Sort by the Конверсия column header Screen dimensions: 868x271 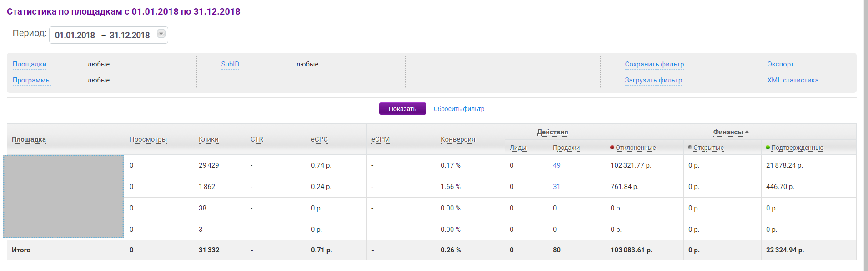(457, 139)
